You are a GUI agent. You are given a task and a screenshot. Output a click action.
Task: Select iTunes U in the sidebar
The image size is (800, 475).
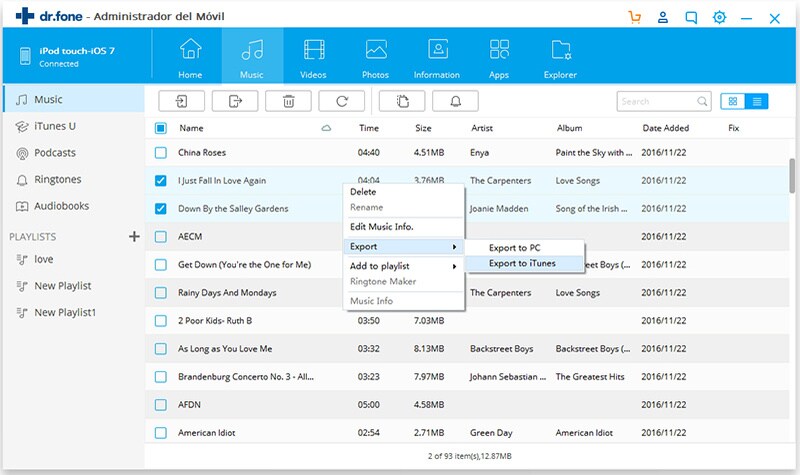pos(74,126)
